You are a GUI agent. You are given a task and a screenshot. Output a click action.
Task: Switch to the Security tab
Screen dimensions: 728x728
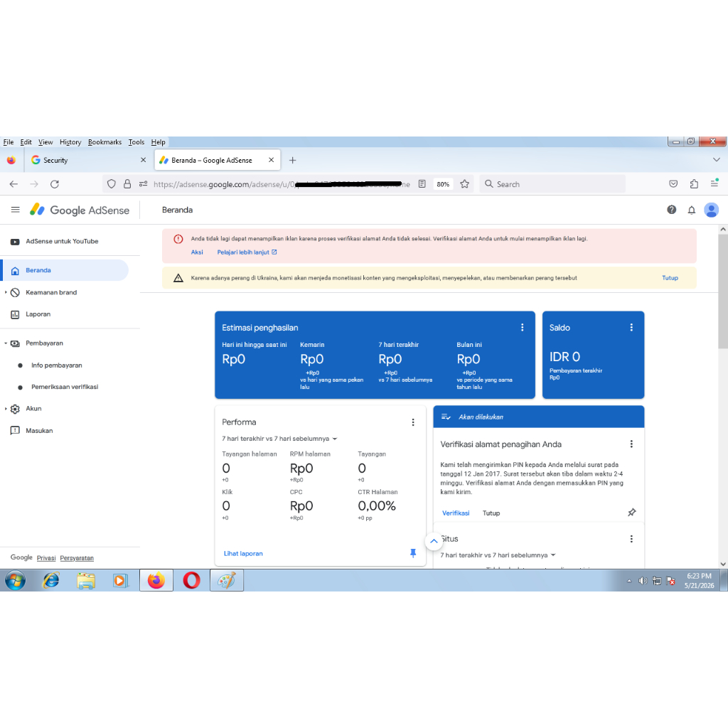click(87, 160)
